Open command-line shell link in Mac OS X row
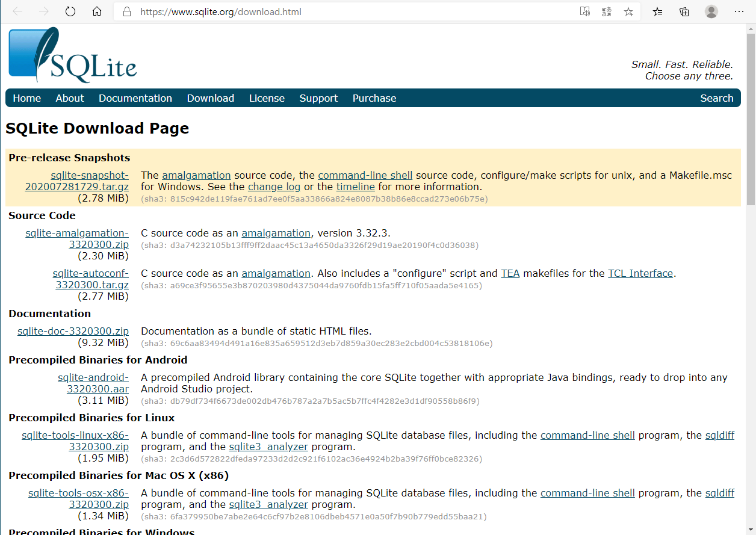Image resolution: width=756 pixels, height=535 pixels. 587,493
